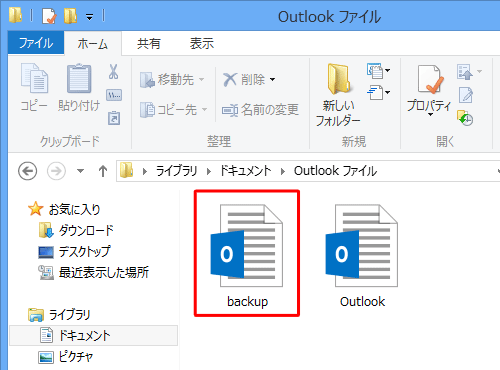Click the Paste clipboard icon
Viewport: 500px width, 370px height.
pos(79,78)
